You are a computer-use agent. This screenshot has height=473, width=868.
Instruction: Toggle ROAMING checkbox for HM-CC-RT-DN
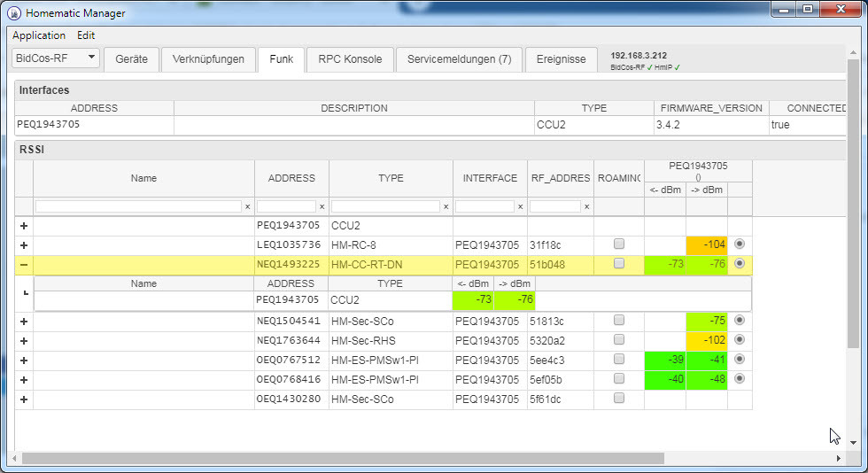pos(619,263)
